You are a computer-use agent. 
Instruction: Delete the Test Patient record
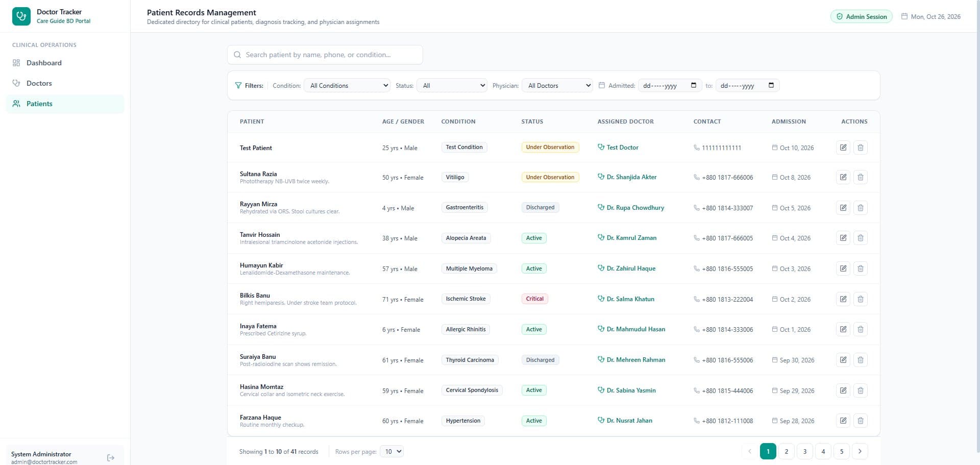point(861,148)
